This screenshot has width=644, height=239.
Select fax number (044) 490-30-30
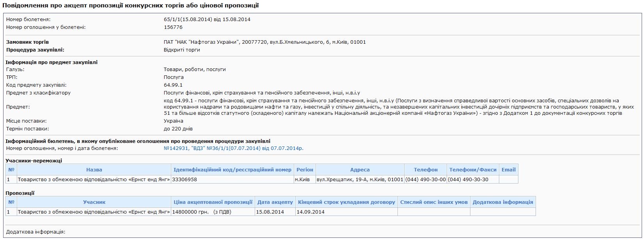click(473, 179)
